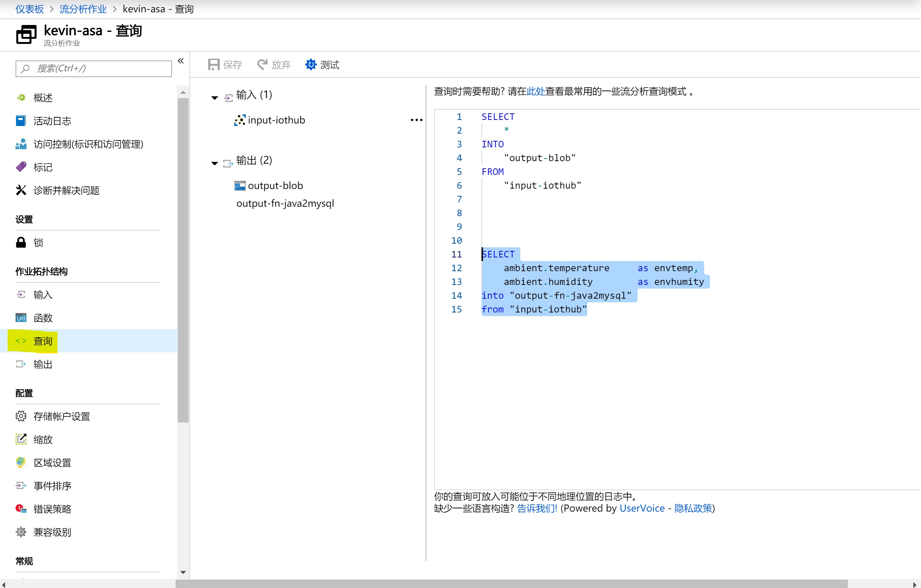Open the input-iothub ellipsis menu
Image resolution: width=921 pixels, height=588 pixels.
[417, 120]
